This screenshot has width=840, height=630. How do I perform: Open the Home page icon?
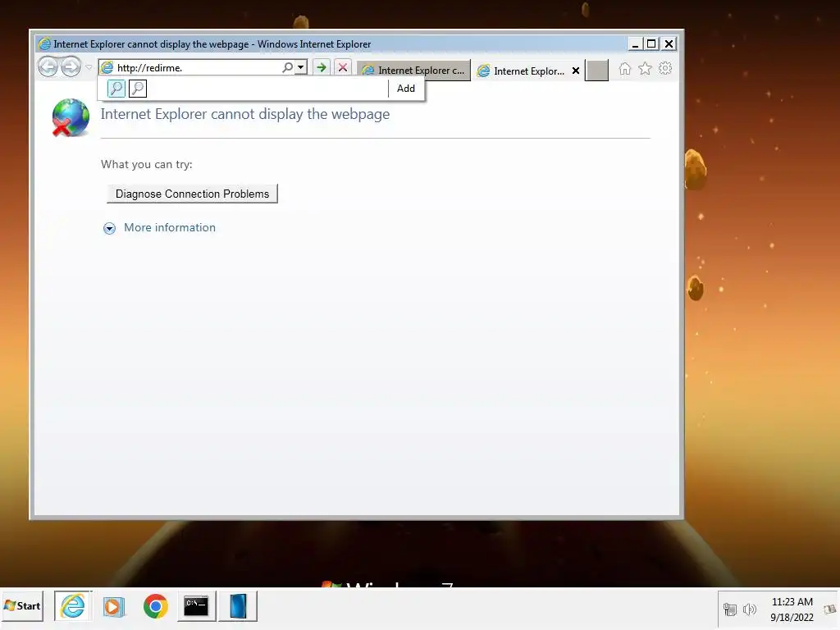[624, 69]
